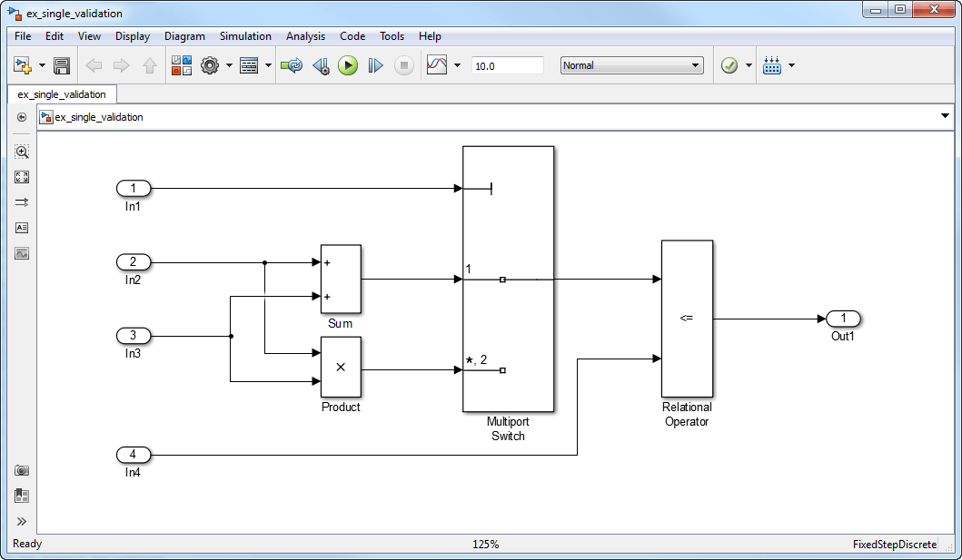Click the Hide/Show Explorer Bar icon

[x=22, y=117]
